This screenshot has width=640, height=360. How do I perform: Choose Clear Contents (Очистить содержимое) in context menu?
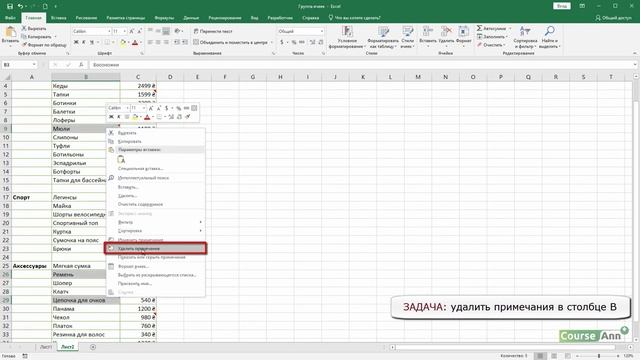155,204
